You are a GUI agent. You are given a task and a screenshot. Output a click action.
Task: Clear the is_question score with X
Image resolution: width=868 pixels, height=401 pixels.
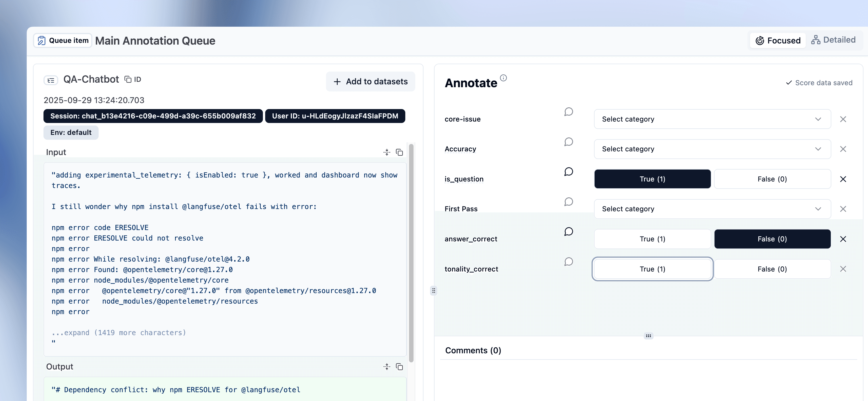(843, 179)
